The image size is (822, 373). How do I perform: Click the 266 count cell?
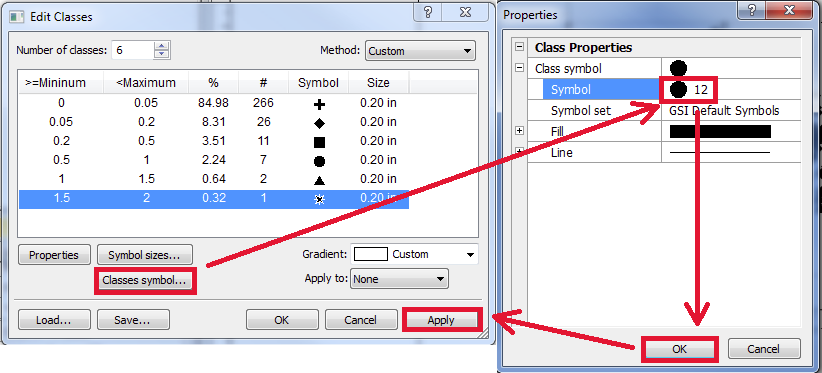[264, 103]
